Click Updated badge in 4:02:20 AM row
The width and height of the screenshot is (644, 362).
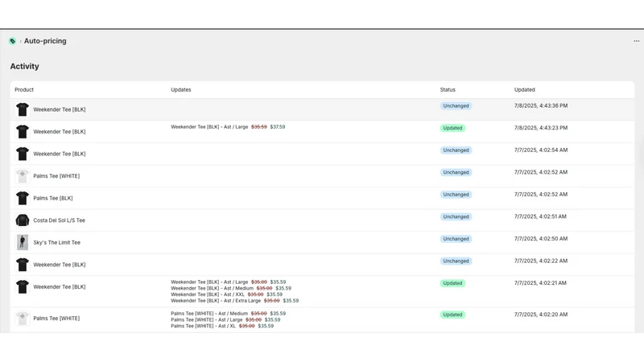tap(452, 315)
